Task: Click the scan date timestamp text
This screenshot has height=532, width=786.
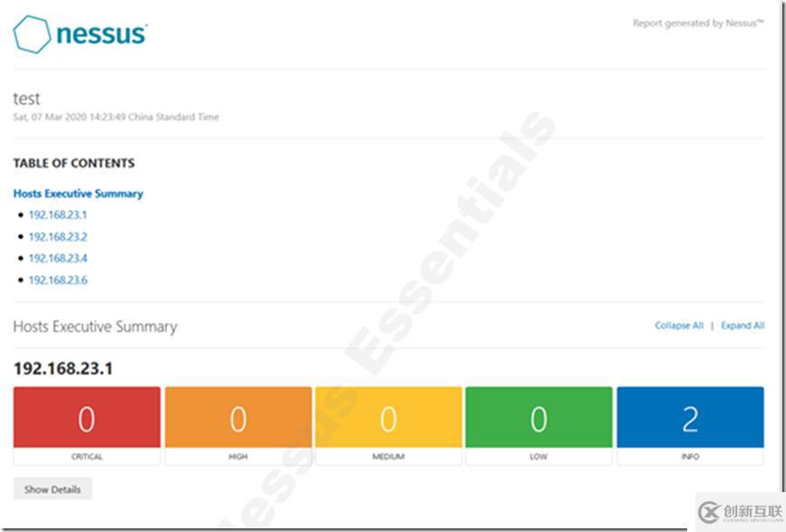Action: click(x=116, y=117)
